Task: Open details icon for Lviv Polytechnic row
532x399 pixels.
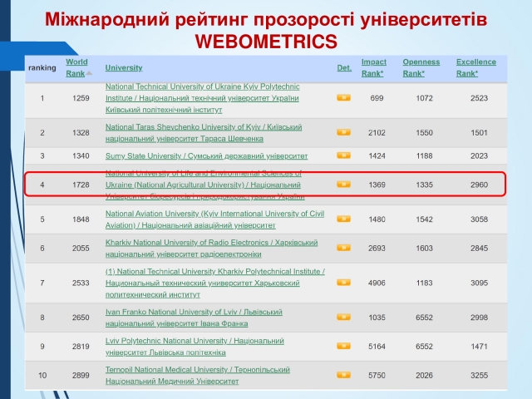Action: tap(343, 346)
